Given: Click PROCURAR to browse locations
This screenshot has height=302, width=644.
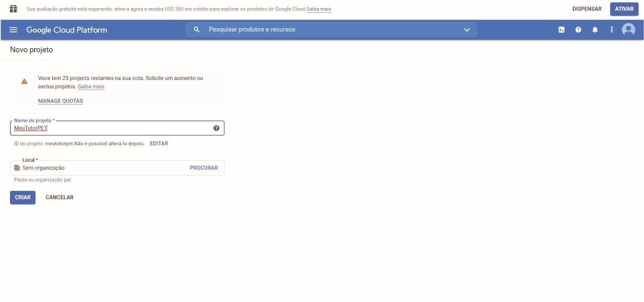Looking at the screenshot, I should pyautogui.click(x=204, y=168).
